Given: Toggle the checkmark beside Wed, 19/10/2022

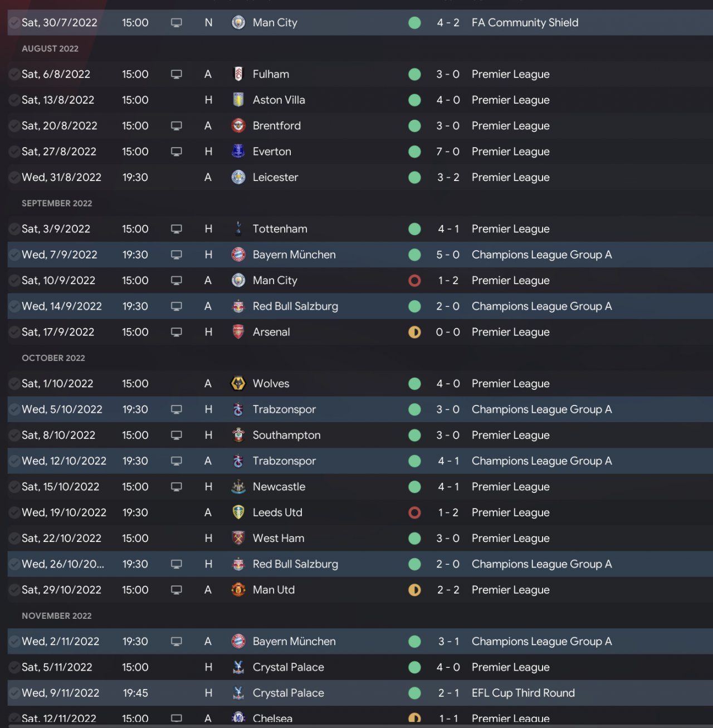Looking at the screenshot, I should pyautogui.click(x=14, y=512).
